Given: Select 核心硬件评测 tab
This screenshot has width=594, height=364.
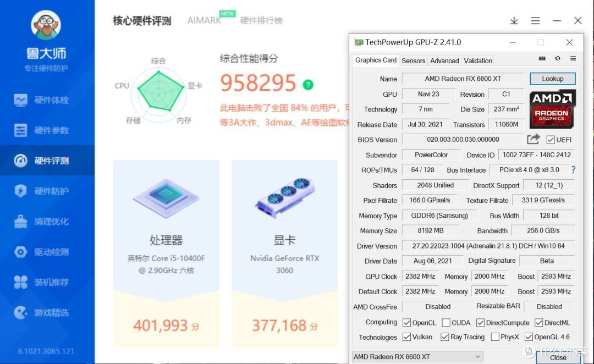Looking at the screenshot, I should point(142,20).
